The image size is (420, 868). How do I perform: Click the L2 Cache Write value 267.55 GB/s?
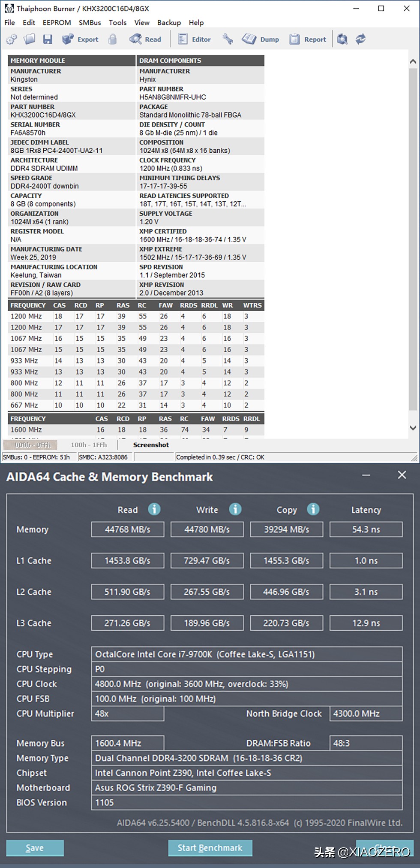coord(207,592)
